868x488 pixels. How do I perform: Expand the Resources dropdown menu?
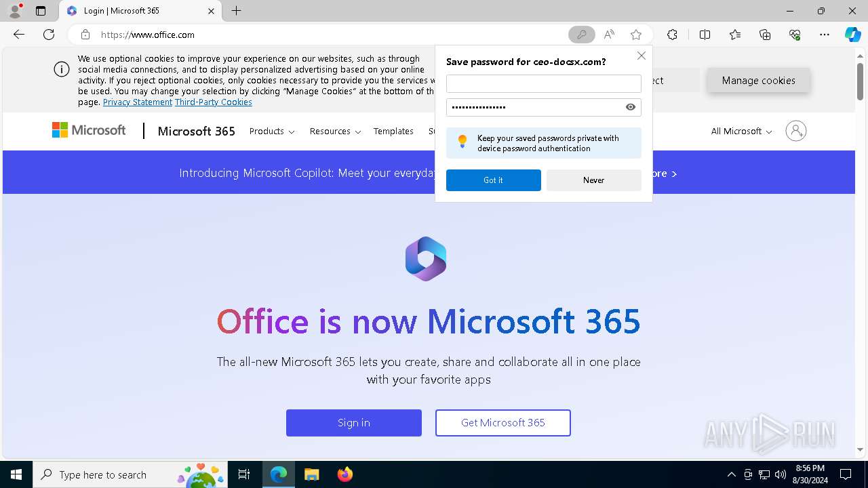click(335, 131)
